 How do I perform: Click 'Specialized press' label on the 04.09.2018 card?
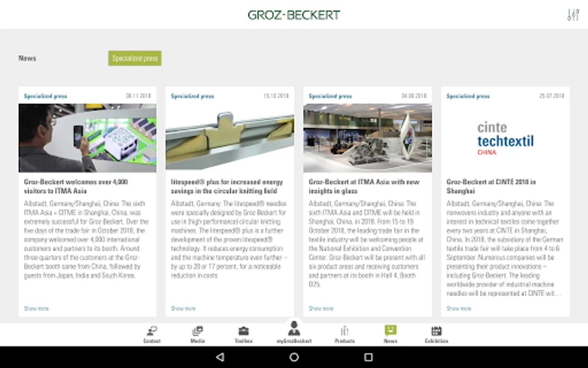(x=330, y=96)
